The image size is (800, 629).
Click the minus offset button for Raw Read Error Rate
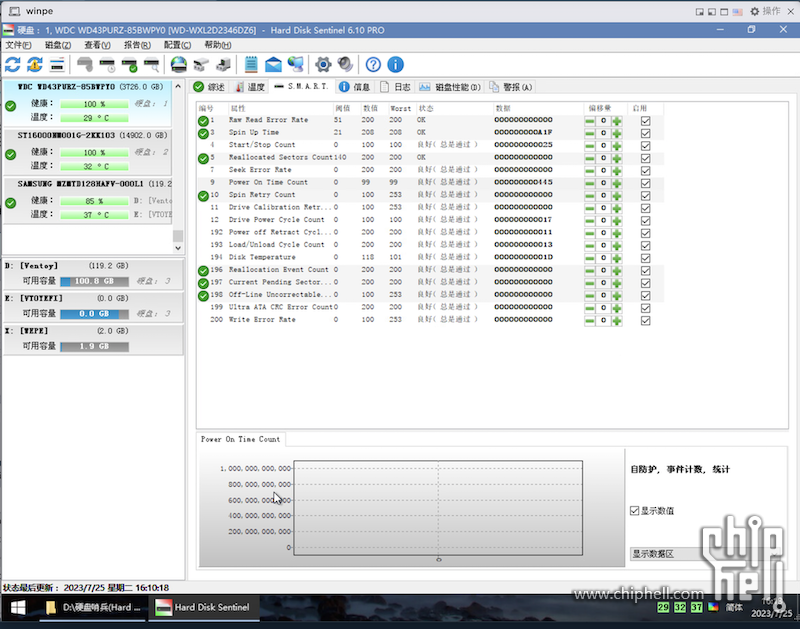point(590,121)
